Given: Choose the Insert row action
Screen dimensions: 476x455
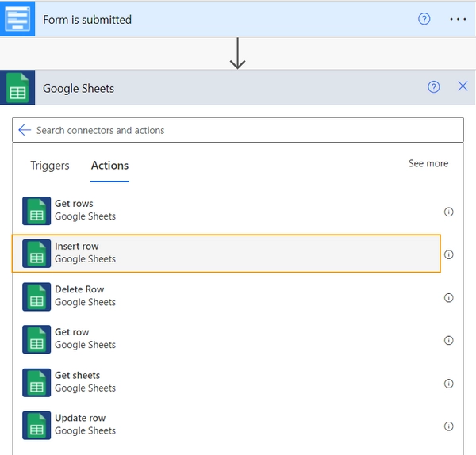Looking at the screenshot, I should (x=226, y=254).
